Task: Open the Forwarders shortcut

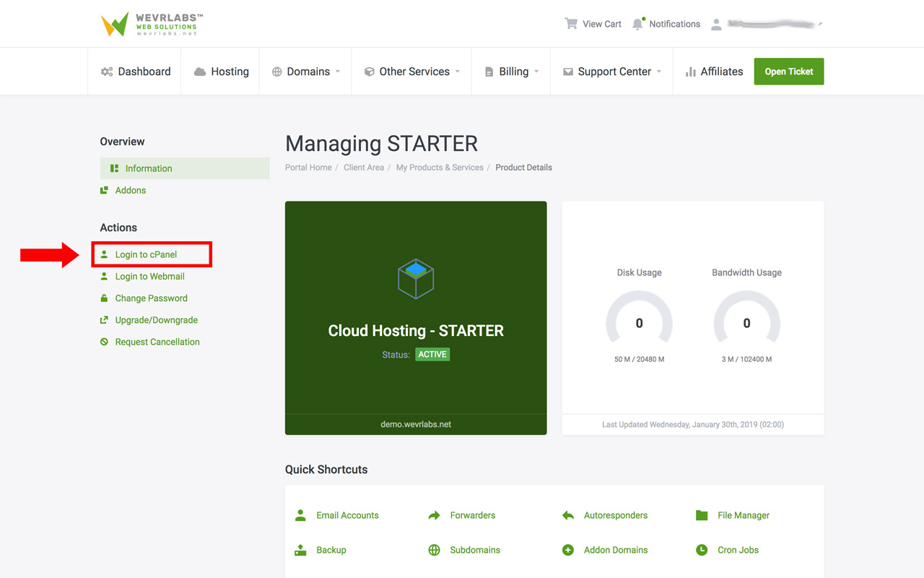Action: coord(473,515)
